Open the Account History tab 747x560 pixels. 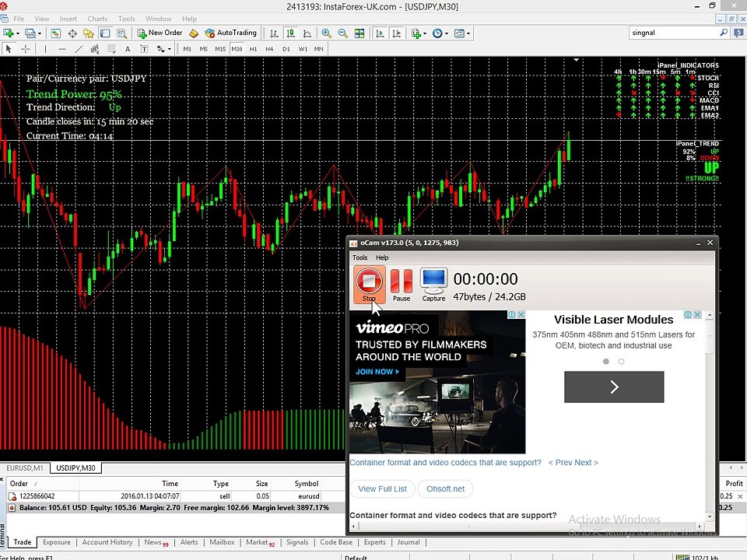coord(107,542)
